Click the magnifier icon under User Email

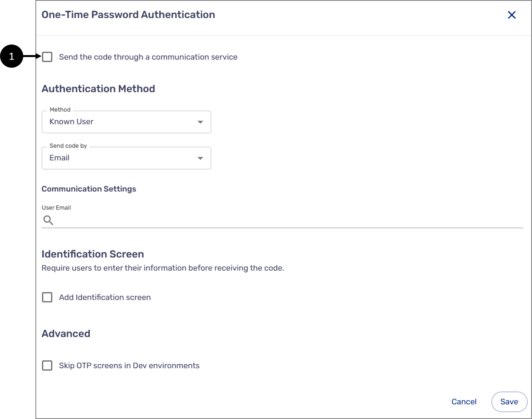(x=48, y=220)
